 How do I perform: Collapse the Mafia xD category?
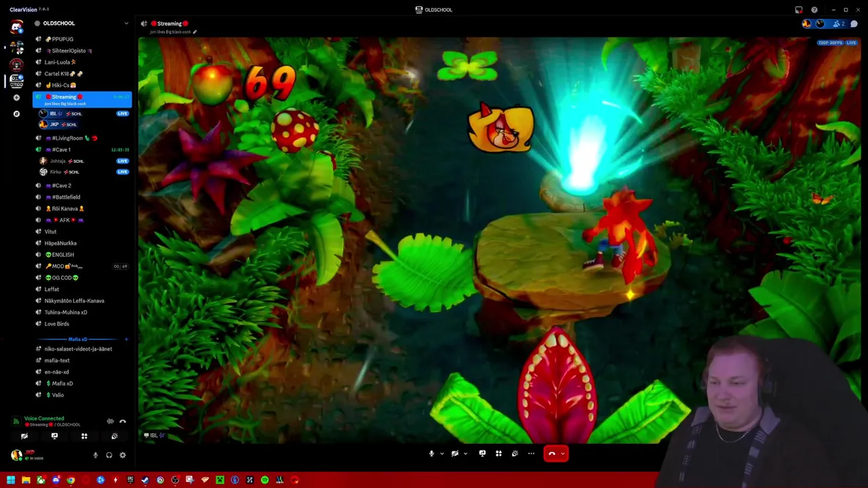[77, 339]
